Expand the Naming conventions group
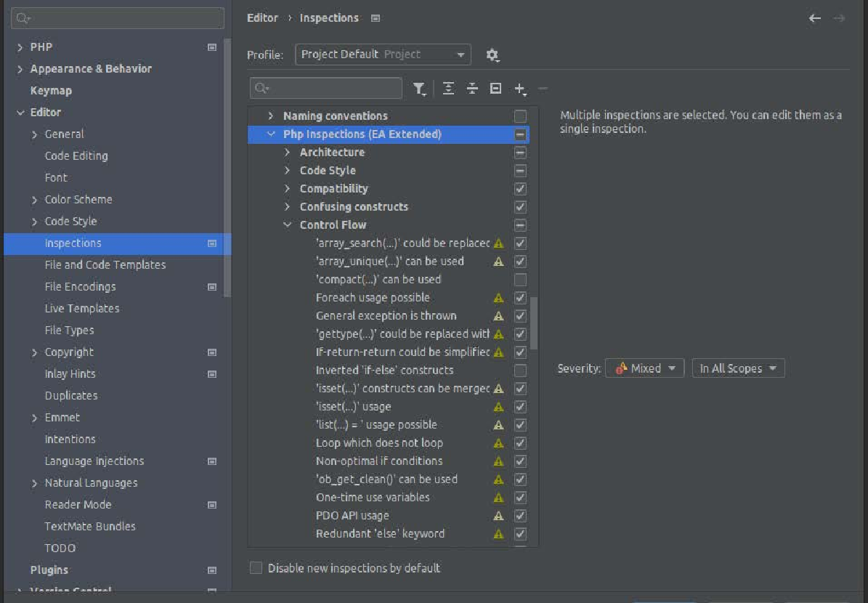The width and height of the screenshot is (868, 603). (271, 116)
